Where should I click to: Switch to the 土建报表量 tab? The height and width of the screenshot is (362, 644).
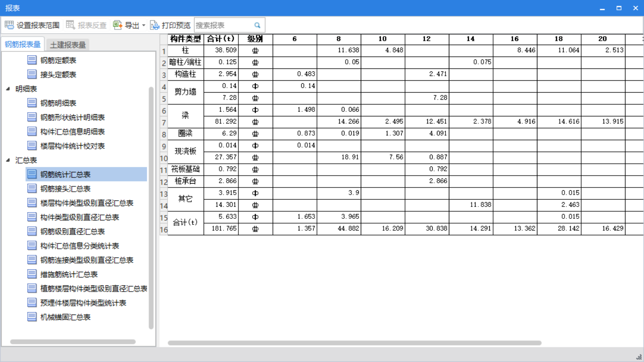68,45
